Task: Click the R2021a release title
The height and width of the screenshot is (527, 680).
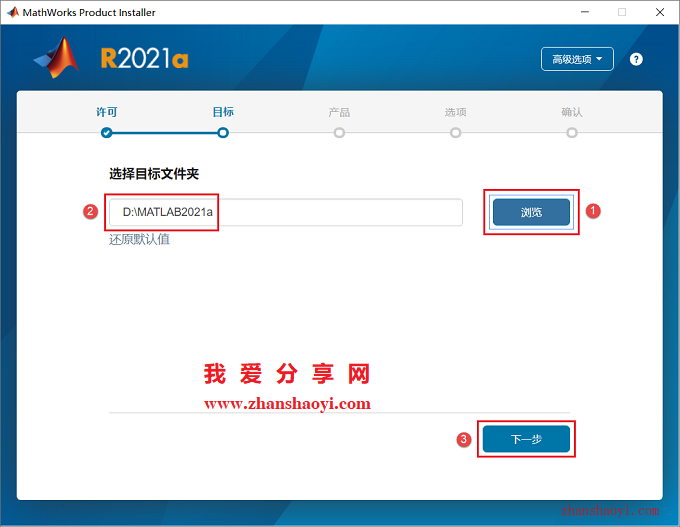Action: click(x=144, y=59)
